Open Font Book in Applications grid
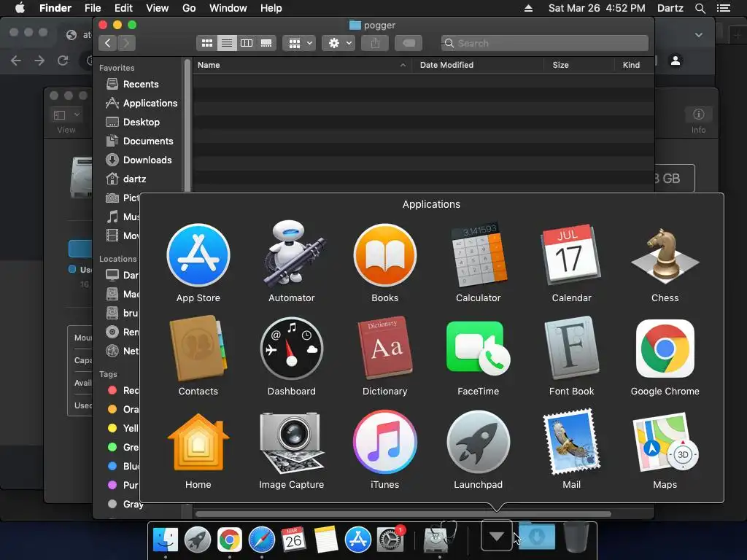This screenshot has width=747, height=560. click(x=571, y=348)
